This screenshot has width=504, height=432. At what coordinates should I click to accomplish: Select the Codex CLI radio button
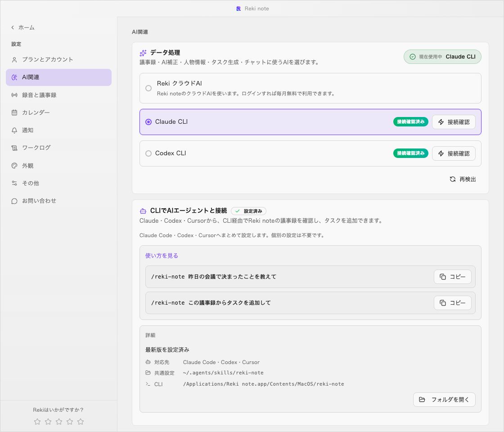148,153
